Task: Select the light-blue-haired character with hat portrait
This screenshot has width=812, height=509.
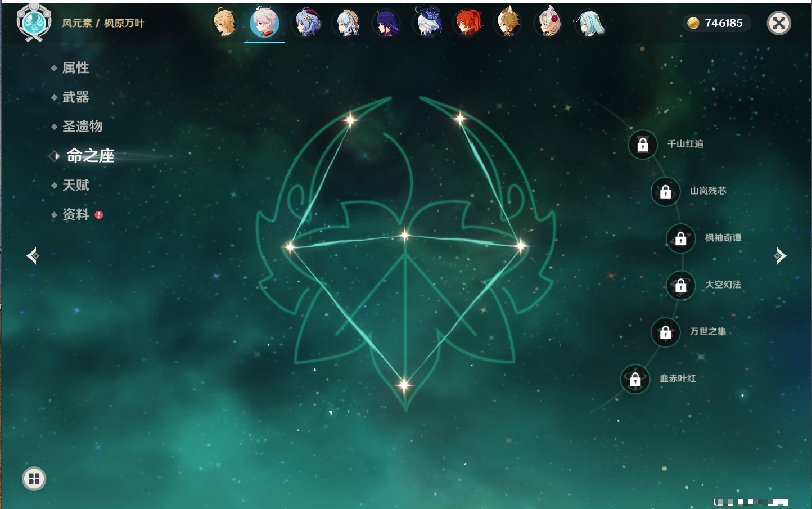Action: [348, 23]
